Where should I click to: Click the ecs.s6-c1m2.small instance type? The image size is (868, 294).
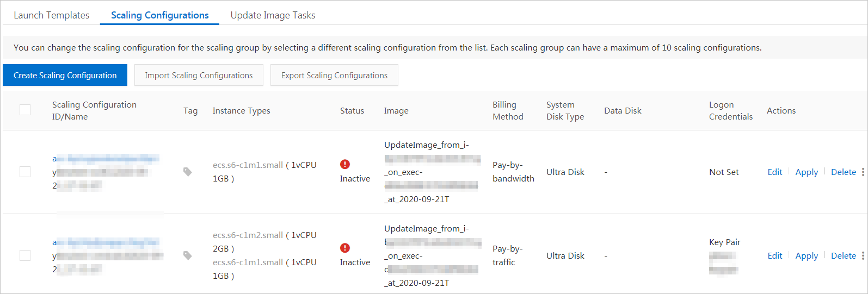pyautogui.click(x=248, y=235)
